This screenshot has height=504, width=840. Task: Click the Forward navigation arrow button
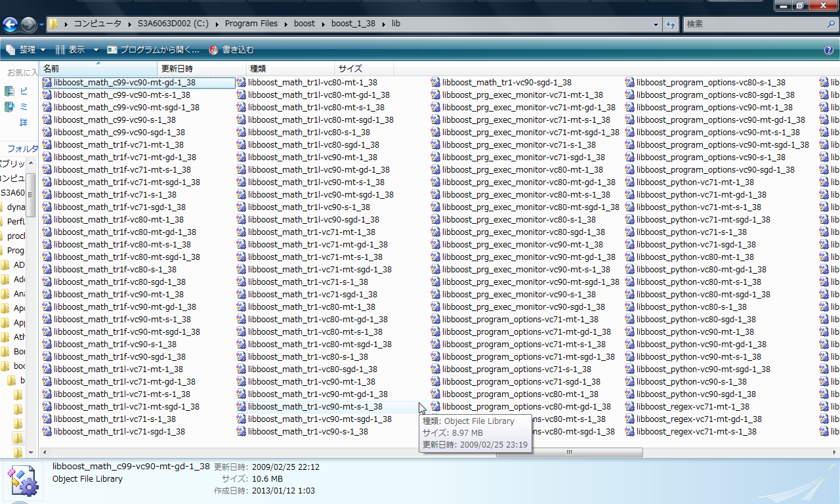pyautogui.click(x=28, y=25)
